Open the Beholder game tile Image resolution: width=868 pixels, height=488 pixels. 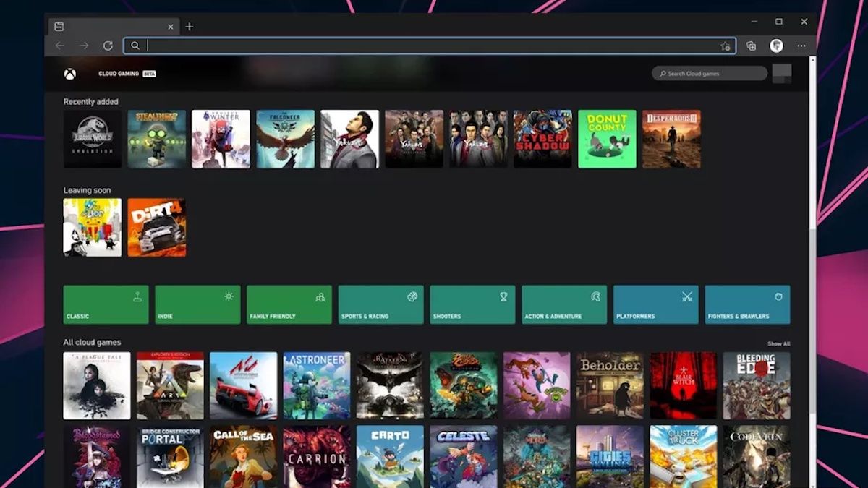click(610, 385)
